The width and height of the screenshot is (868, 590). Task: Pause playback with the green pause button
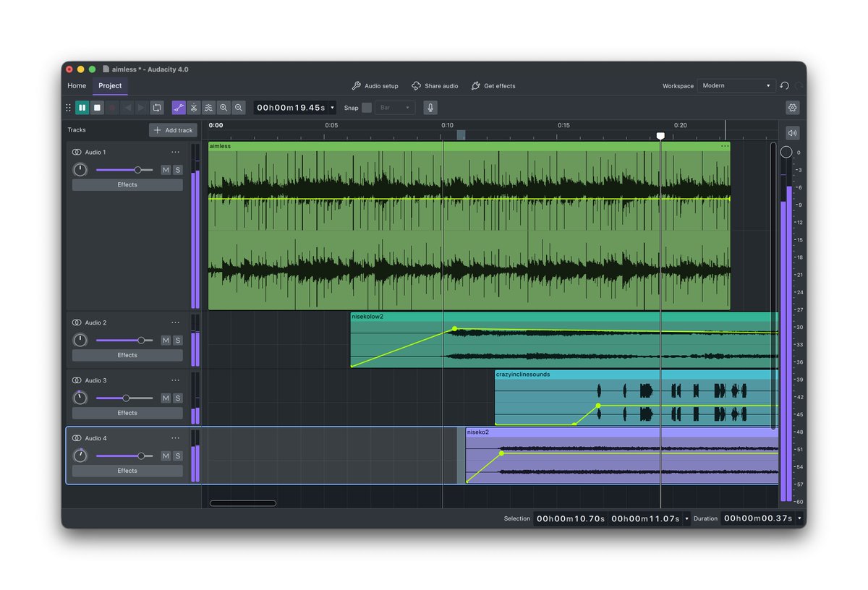pyautogui.click(x=82, y=108)
